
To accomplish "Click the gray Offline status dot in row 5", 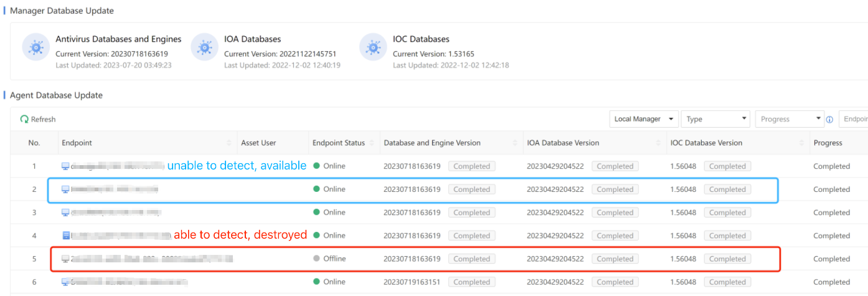I will (316, 259).
